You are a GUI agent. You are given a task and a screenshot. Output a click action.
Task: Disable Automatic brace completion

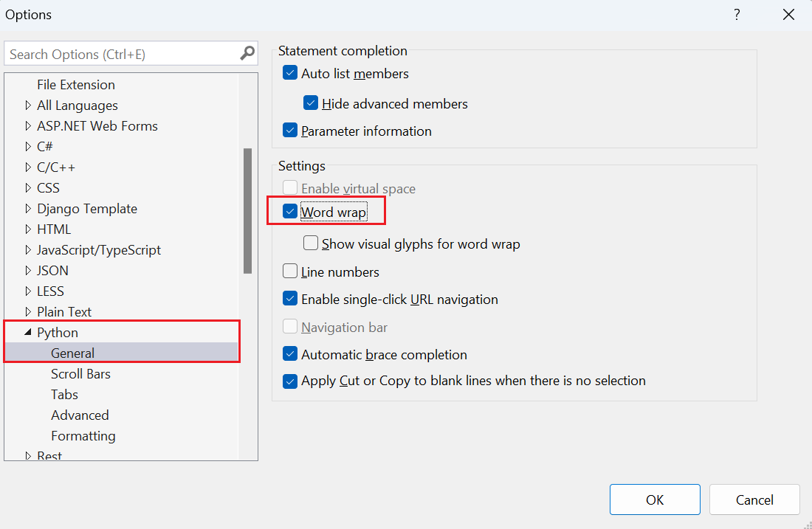(290, 355)
